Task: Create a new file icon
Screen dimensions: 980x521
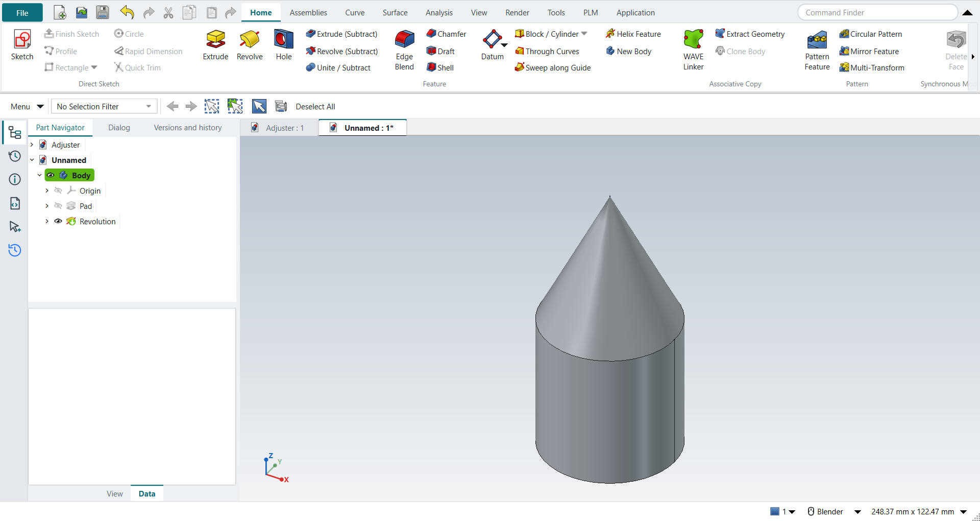Action: pyautogui.click(x=60, y=12)
